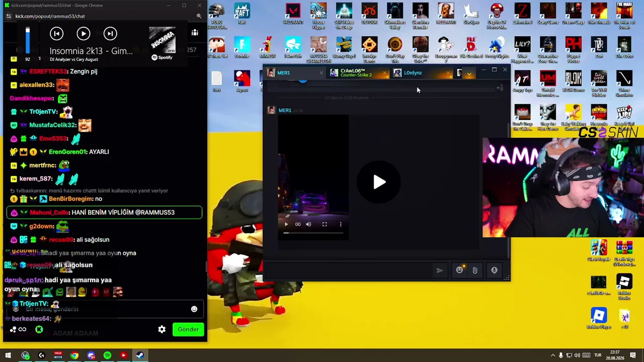
Task: Open the Chrome popout site-info icon
Action: pos(9,16)
